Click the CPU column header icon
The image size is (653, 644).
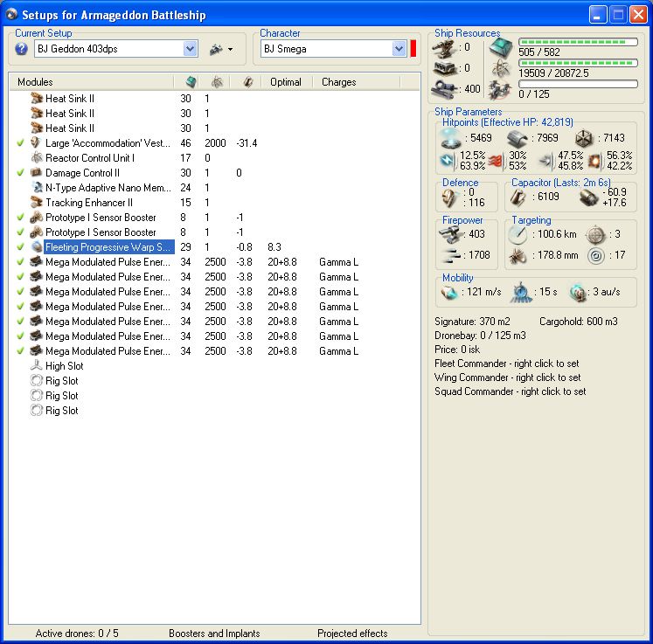(x=191, y=81)
